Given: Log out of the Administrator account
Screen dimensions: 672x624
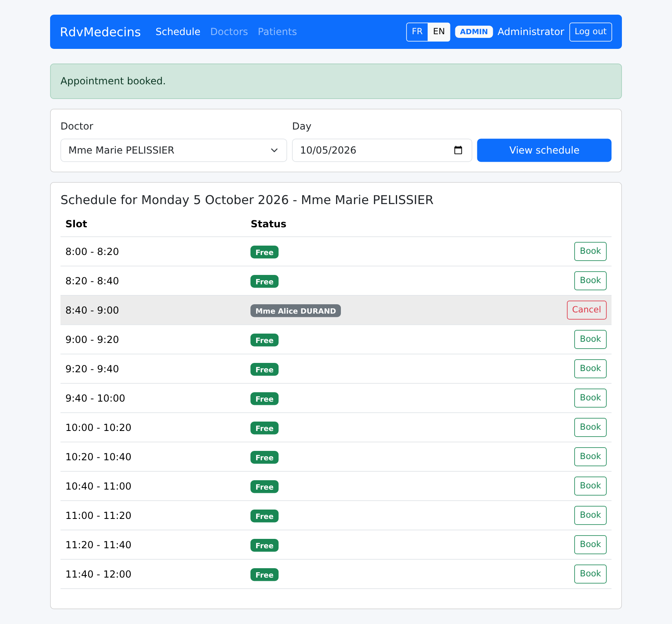Looking at the screenshot, I should click(591, 32).
